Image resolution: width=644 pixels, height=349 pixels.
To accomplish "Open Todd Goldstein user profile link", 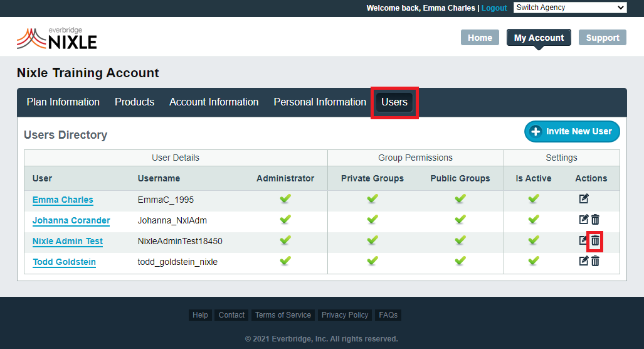I will pos(65,262).
